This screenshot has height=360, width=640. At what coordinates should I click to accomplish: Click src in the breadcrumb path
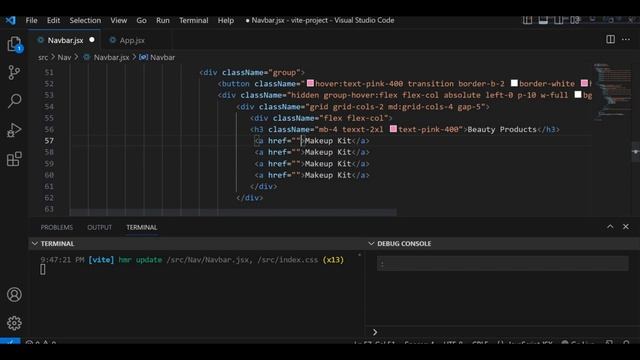coord(43,58)
